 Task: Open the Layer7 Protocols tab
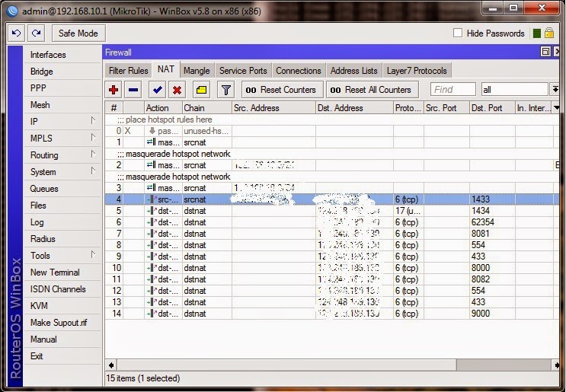[x=417, y=71]
